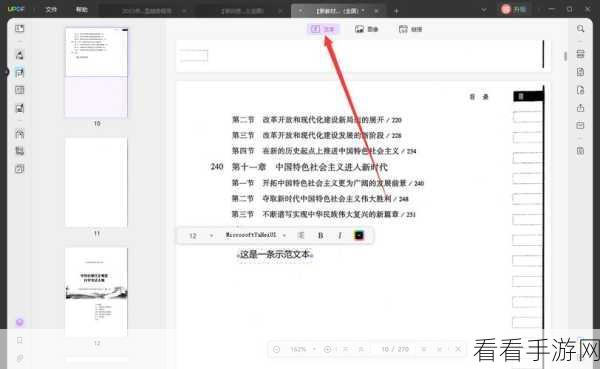The width and height of the screenshot is (600, 369).
Task: Click the OCR icon in right sidebar
Action: pos(580,54)
